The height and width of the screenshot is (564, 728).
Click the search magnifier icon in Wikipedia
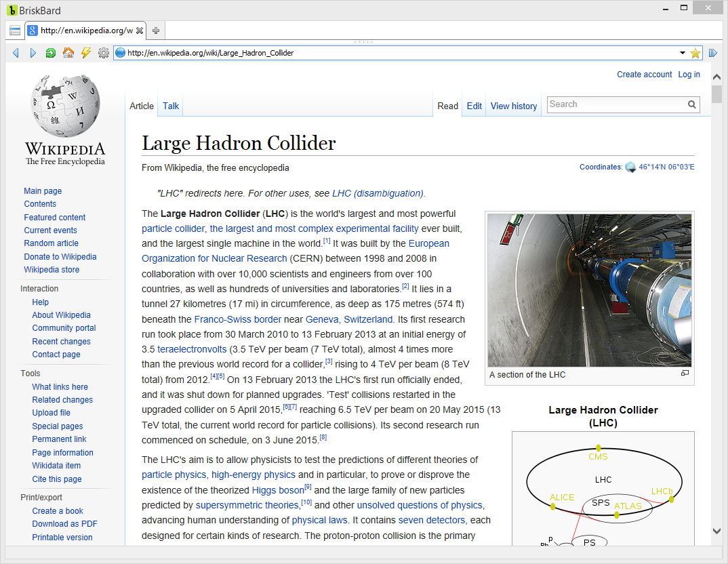[x=692, y=104]
